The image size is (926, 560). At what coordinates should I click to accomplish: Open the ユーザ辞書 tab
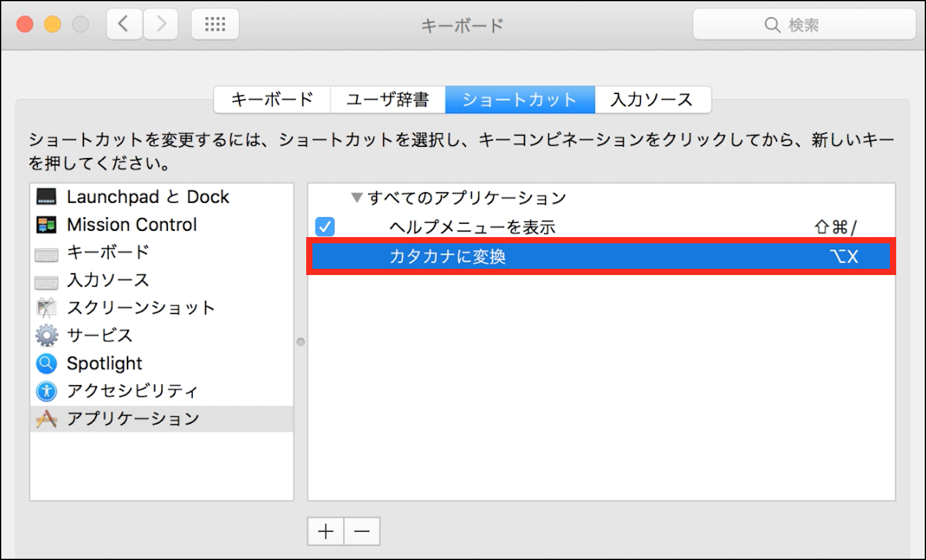pos(388,100)
